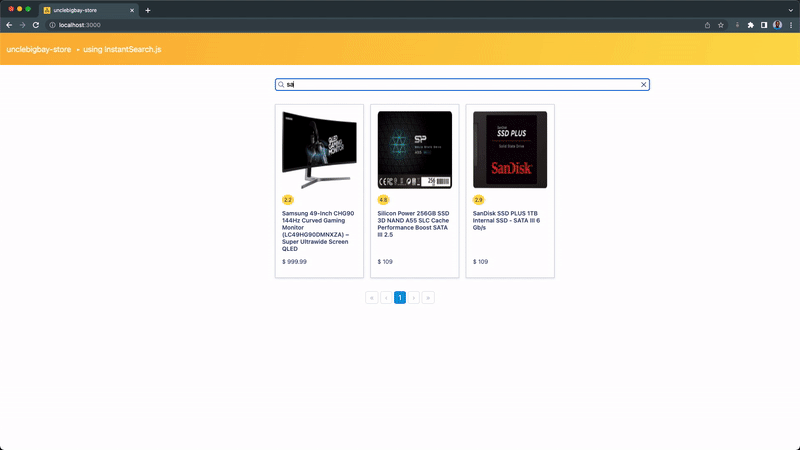
Task: Click the SanDisk SSD PLUS 1TB title
Action: (x=507, y=220)
